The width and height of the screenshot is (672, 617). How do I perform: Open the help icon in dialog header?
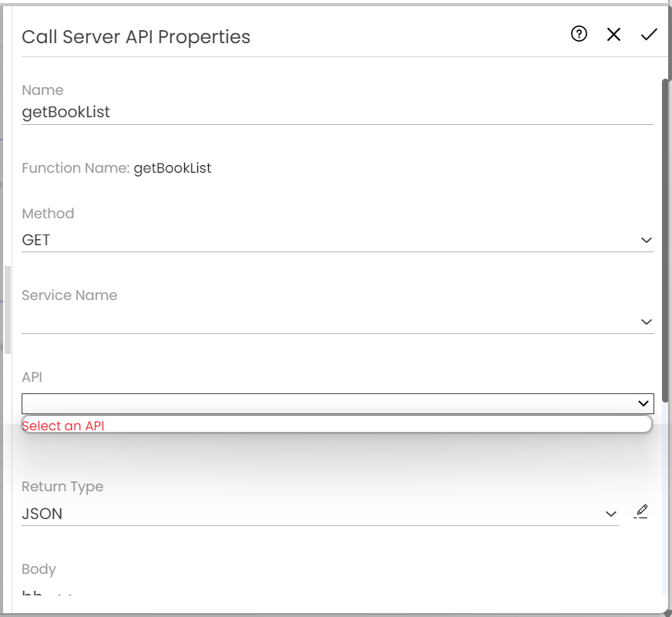(579, 34)
